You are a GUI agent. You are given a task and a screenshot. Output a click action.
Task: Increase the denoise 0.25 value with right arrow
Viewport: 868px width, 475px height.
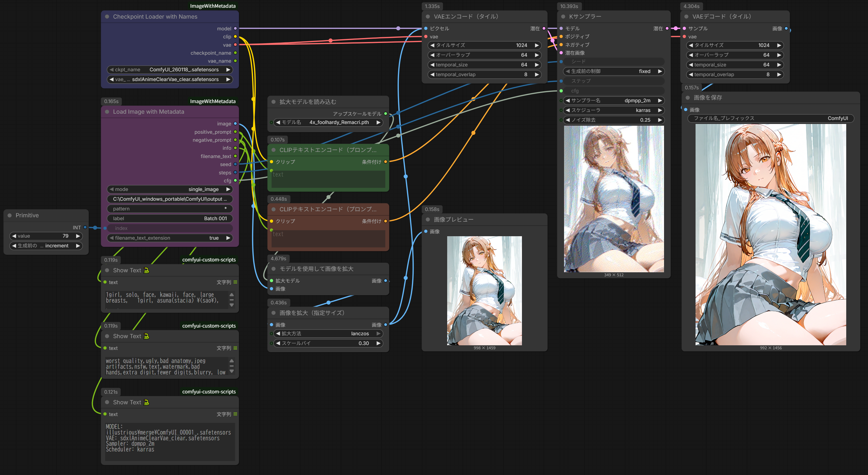pos(660,120)
